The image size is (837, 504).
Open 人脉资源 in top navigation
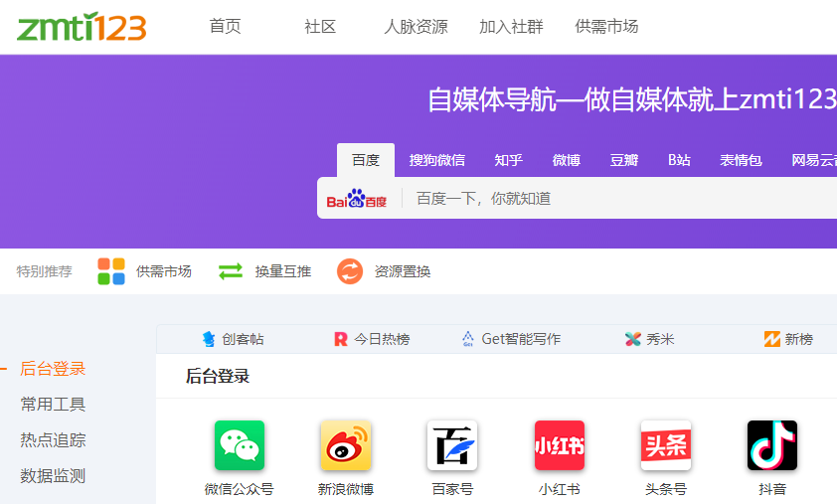[416, 27]
